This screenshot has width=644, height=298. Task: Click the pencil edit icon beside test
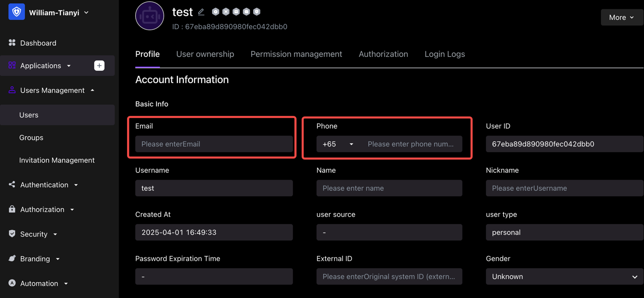201,12
